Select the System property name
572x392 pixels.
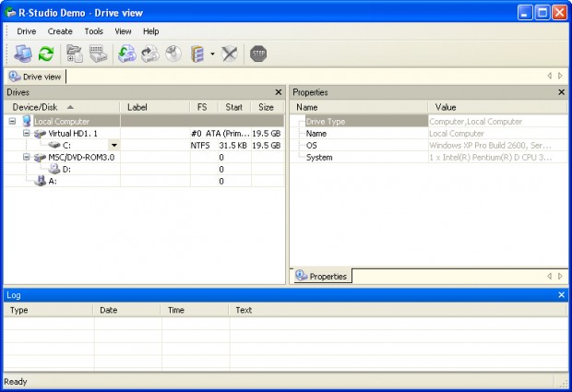319,158
